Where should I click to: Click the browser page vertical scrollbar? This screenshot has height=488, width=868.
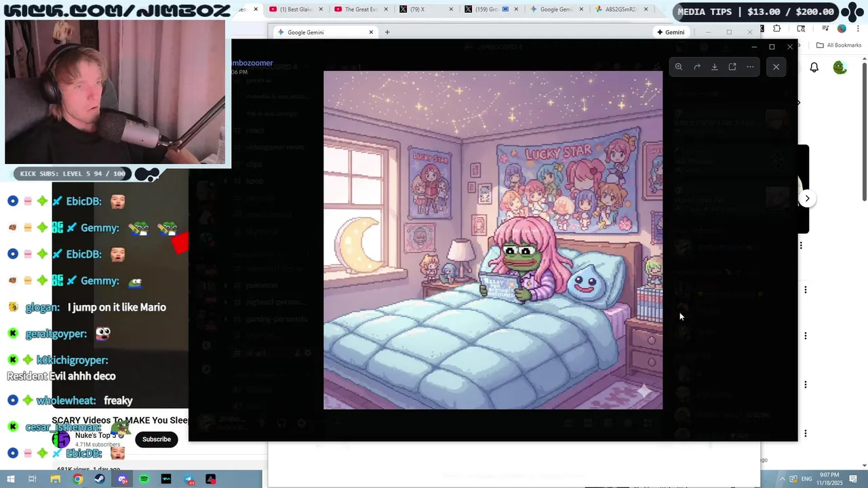click(864, 130)
